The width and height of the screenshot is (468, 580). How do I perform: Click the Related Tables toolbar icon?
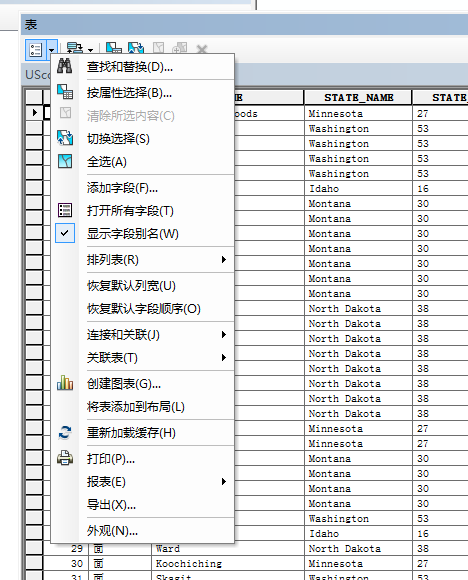click(x=75, y=48)
